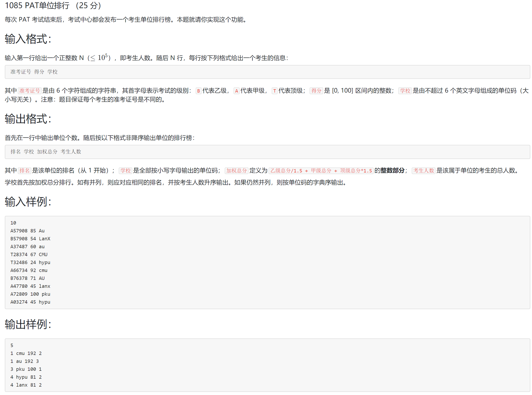Viewport: 532px width, 395px height.
Task: Click the red inline tag '加权总分'
Action: click(236, 171)
